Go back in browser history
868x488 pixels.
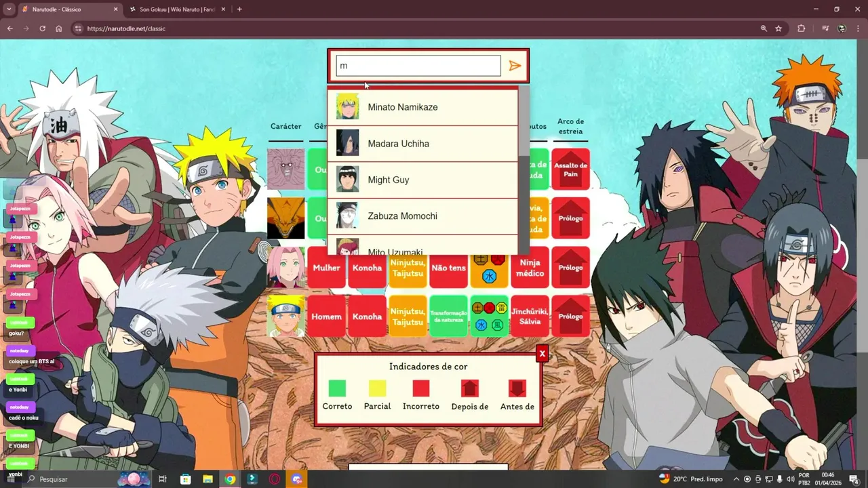(x=9, y=28)
